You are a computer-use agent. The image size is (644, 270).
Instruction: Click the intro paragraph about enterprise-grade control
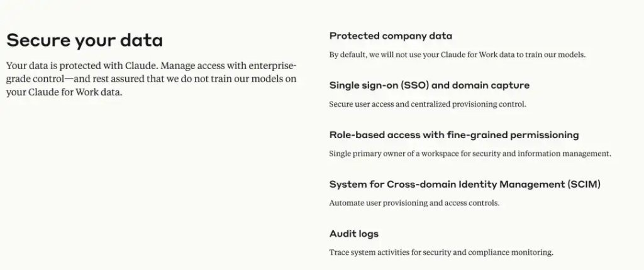point(151,79)
